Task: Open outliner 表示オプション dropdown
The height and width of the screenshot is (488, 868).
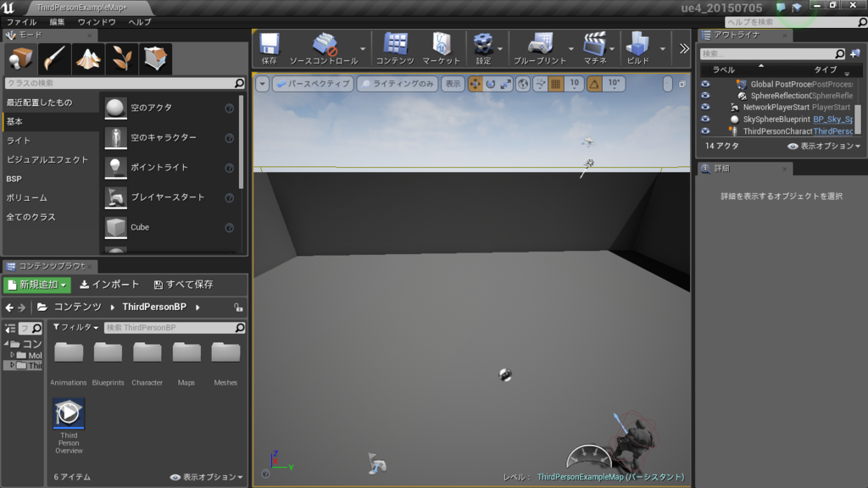Action: (x=824, y=146)
